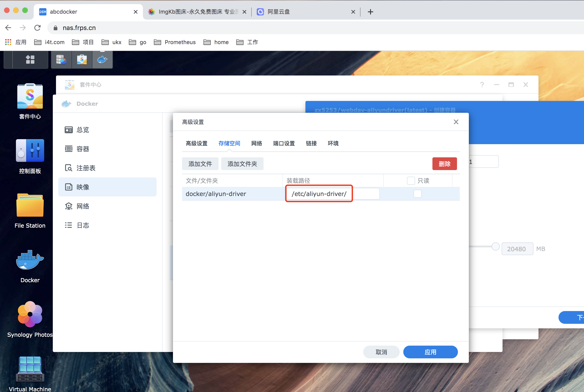Open Chrome 应用 apps shortcut
Screen dimensions: 584x392
click(15, 42)
